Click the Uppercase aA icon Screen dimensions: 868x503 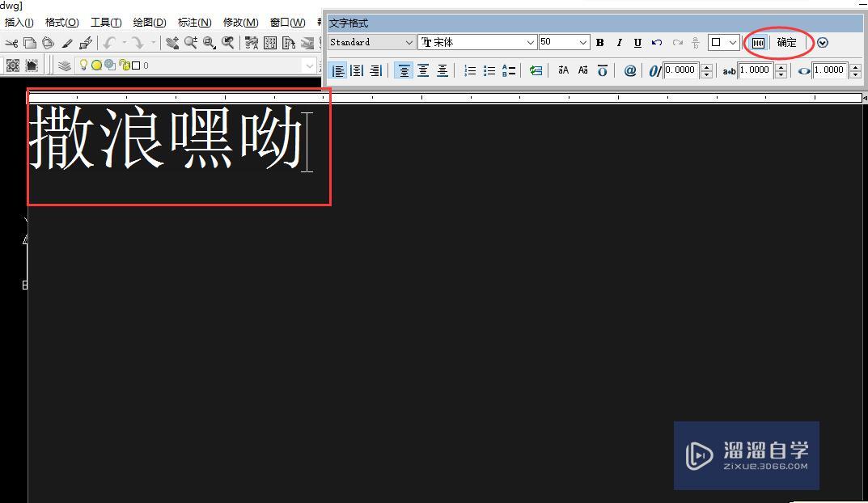pos(564,70)
